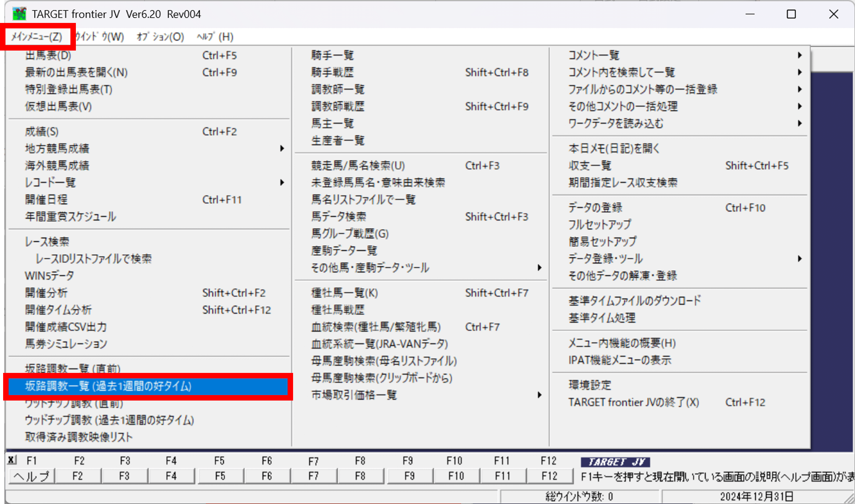Open the ヘルプ(H) menu
Image resolution: width=855 pixels, height=504 pixels.
(215, 37)
